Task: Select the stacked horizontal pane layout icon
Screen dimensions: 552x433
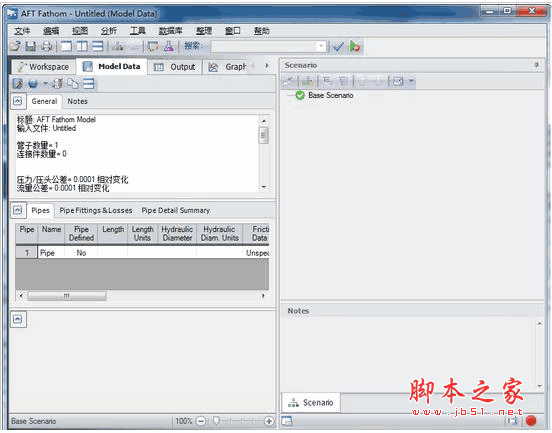Action: coord(98,46)
